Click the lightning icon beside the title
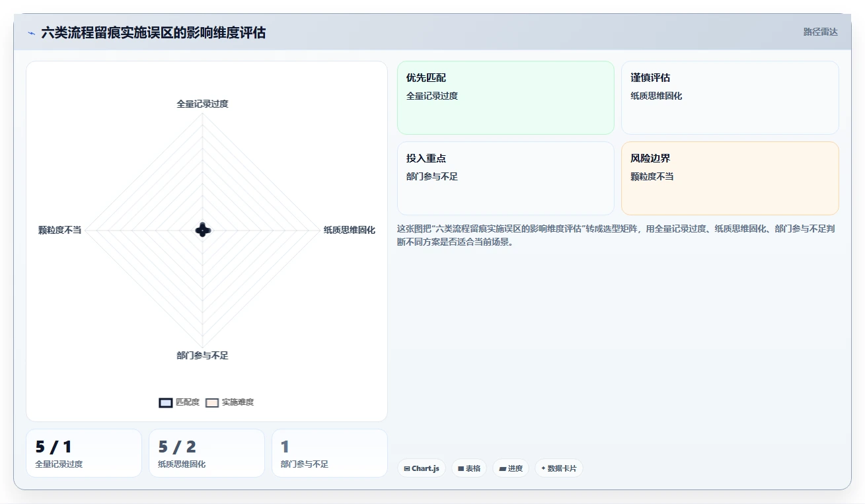 pyautogui.click(x=31, y=33)
